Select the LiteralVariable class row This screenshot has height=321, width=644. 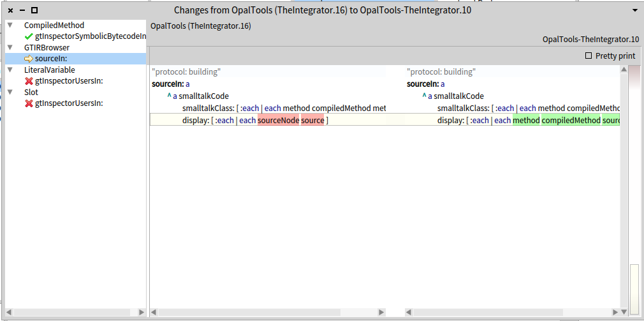click(x=76, y=70)
